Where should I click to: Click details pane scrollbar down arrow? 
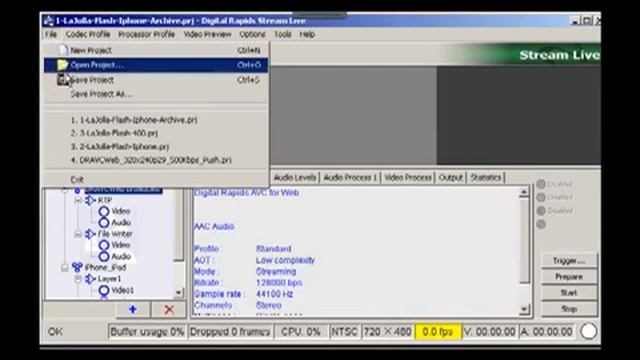click(x=524, y=310)
